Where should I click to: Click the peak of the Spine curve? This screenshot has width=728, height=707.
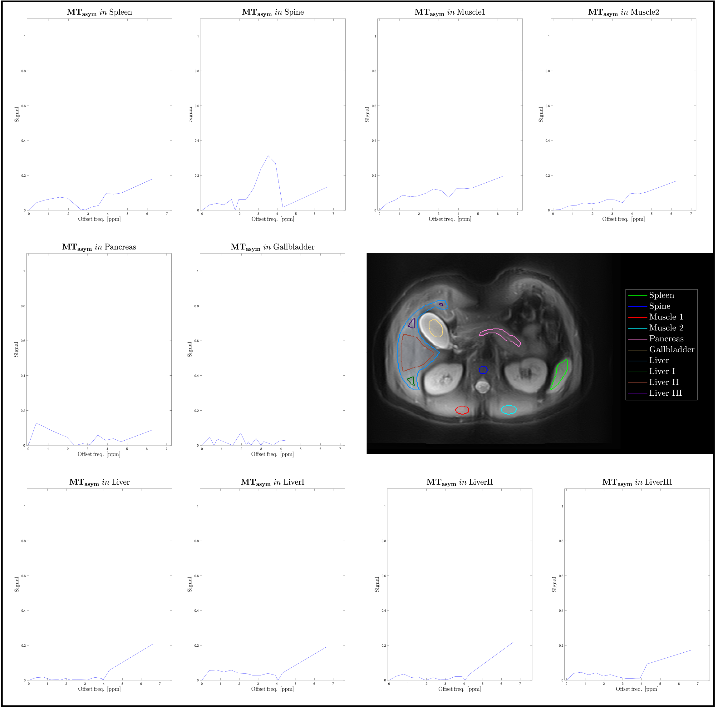pyautogui.click(x=268, y=156)
